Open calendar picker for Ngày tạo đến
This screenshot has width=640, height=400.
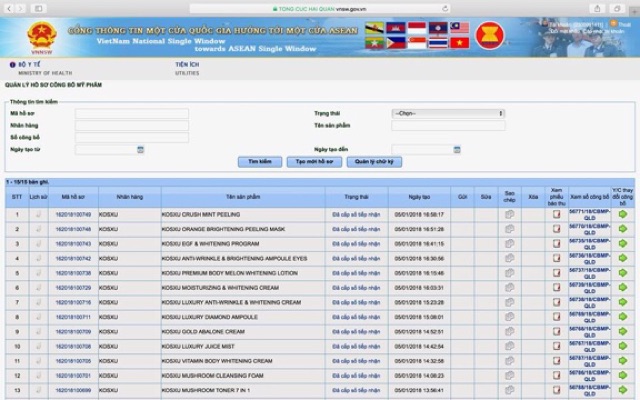coord(457,150)
